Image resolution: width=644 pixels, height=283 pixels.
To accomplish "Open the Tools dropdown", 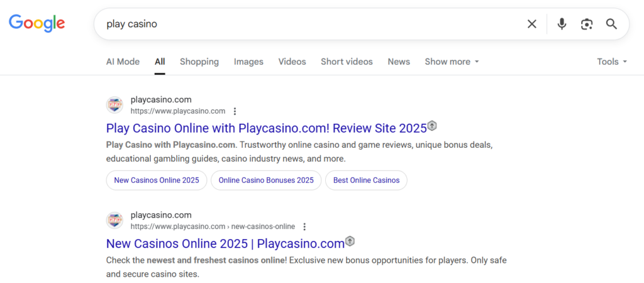I will click(612, 62).
